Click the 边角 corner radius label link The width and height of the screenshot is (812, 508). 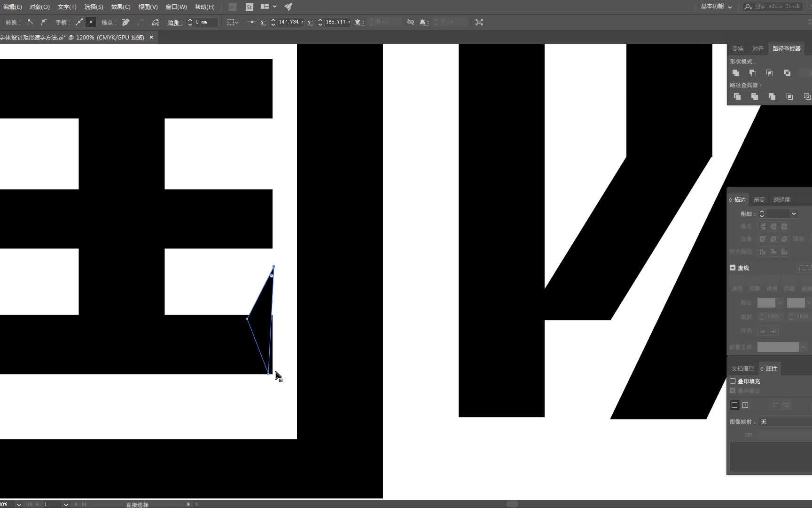175,22
